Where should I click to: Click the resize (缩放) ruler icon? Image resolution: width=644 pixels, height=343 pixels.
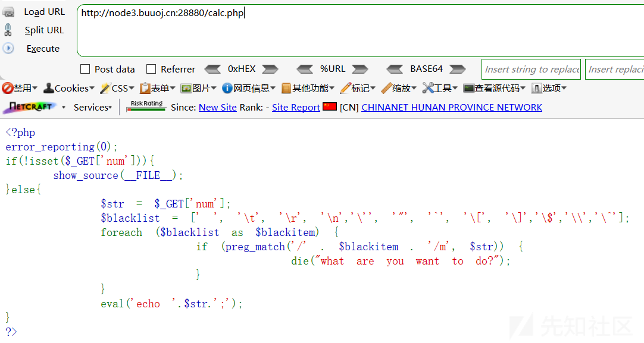386,88
